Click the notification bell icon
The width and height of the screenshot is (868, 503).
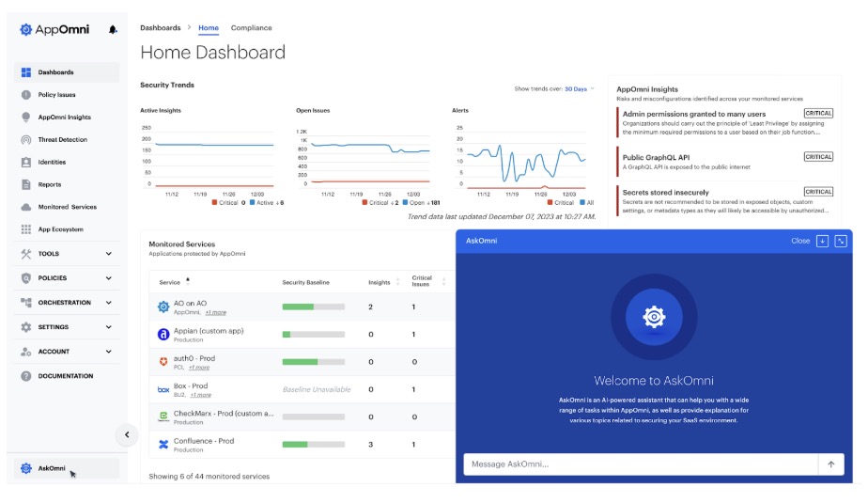pos(114,30)
